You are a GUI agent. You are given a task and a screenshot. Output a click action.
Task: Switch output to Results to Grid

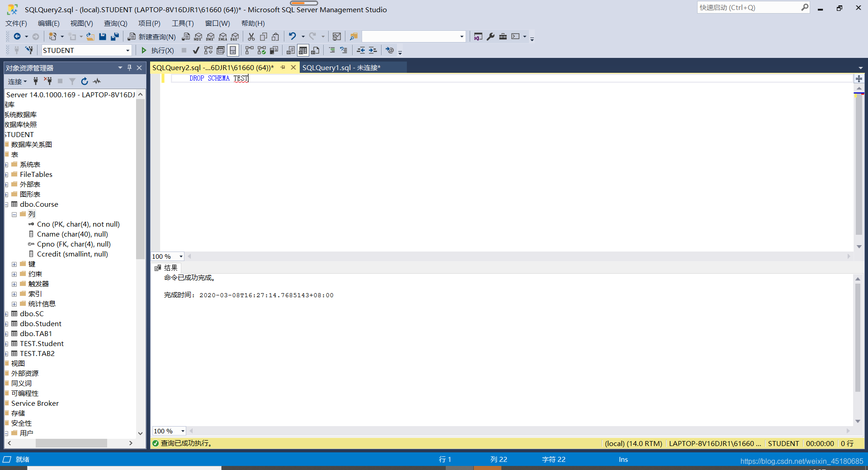tap(303, 50)
